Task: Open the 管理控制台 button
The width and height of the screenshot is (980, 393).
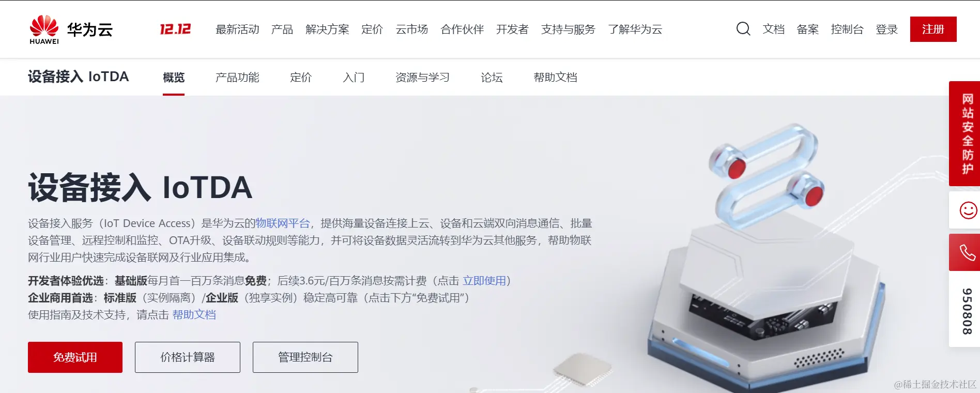Action: 305,357
